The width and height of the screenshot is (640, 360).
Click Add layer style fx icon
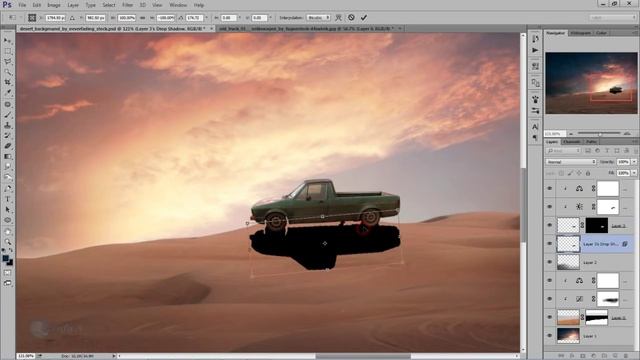(572, 356)
